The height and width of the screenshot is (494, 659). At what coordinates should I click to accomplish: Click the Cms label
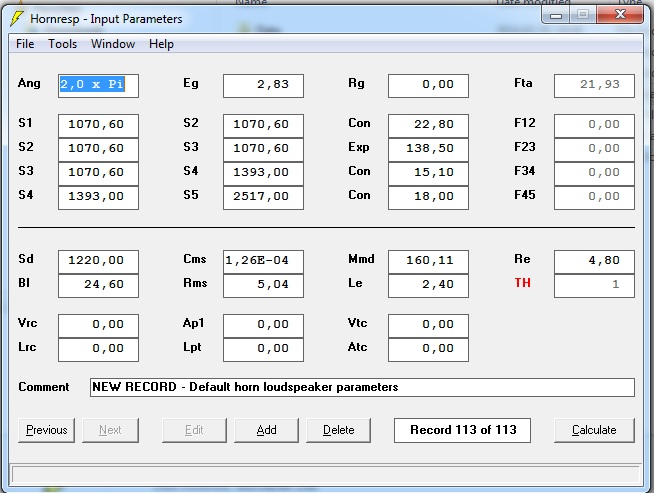pos(195,259)
